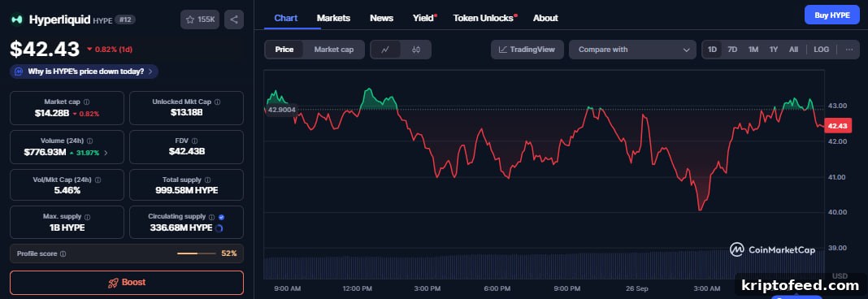Open the Yield tab
This screenshot has height=299, width=868.
pos(424,18)
